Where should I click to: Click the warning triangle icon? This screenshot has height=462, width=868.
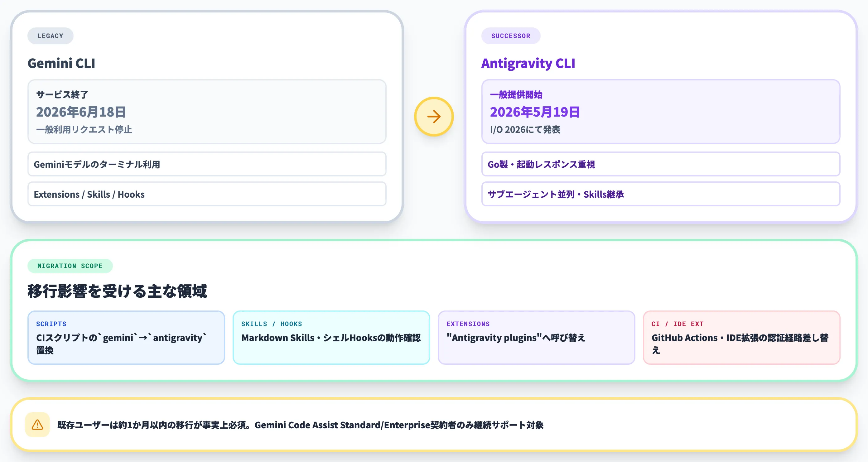(x=37, y=425)
